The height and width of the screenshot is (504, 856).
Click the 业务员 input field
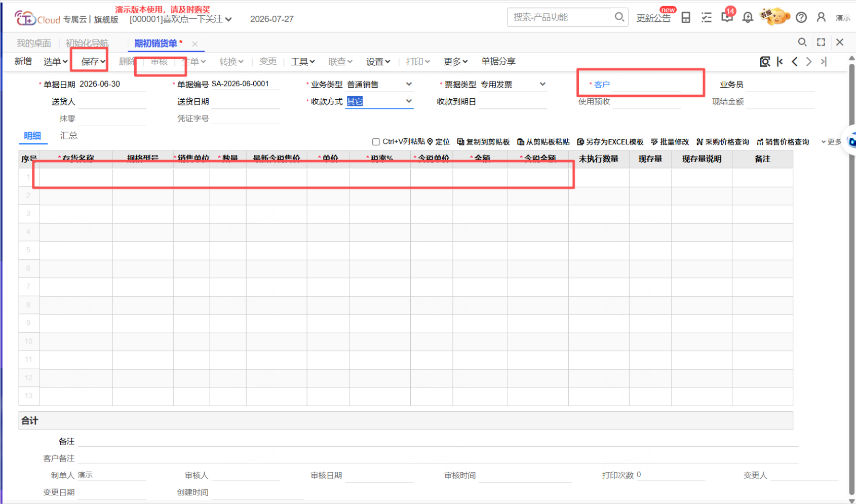(x=780, y=85)
